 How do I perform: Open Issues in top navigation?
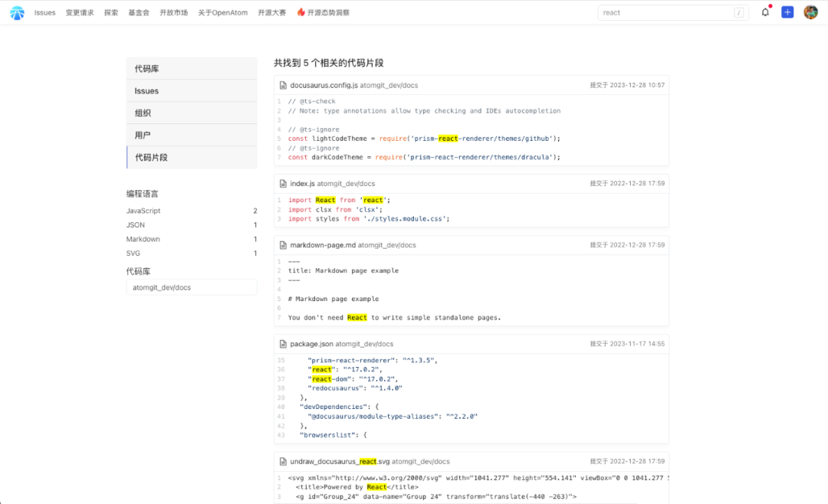tap(45, 13)
